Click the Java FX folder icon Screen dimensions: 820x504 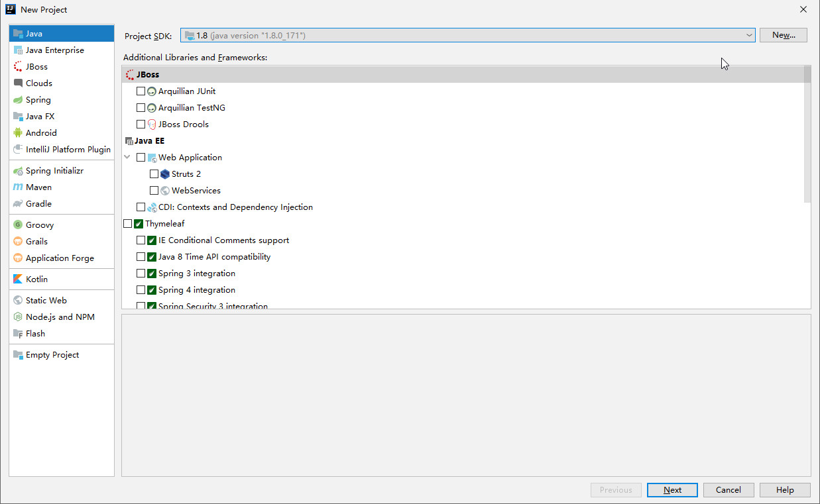click(18, 116)
